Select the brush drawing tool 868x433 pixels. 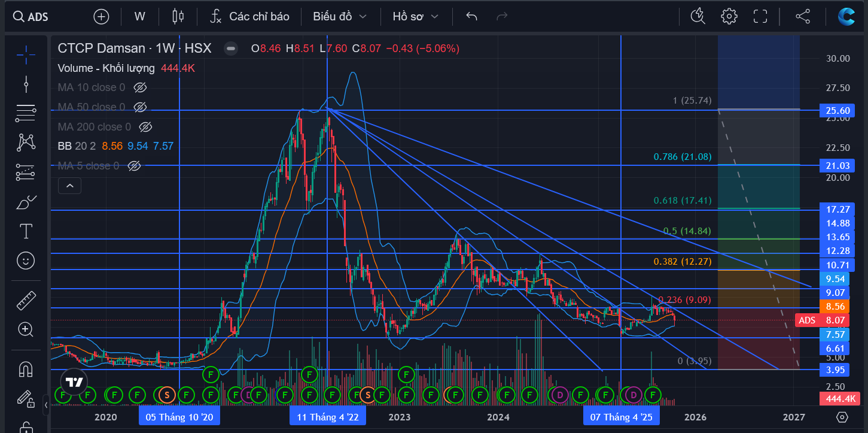coord(26,202)
